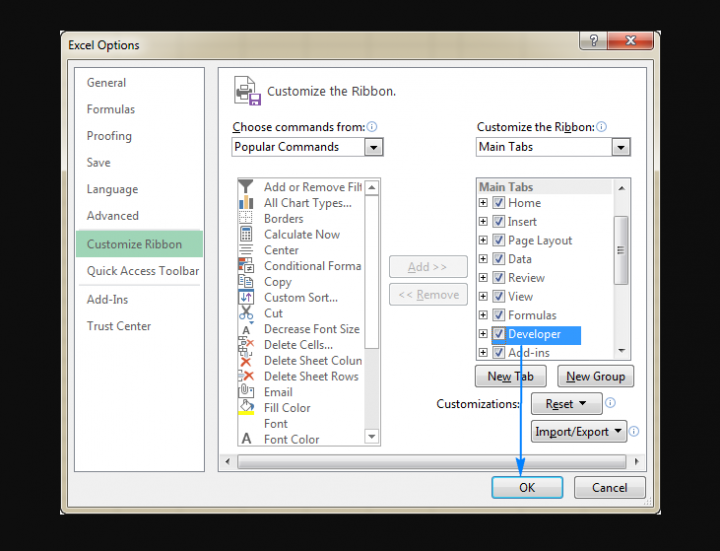Open the Reset dropdown button
This screenshot has width=720, height=551.
[567, 404]
